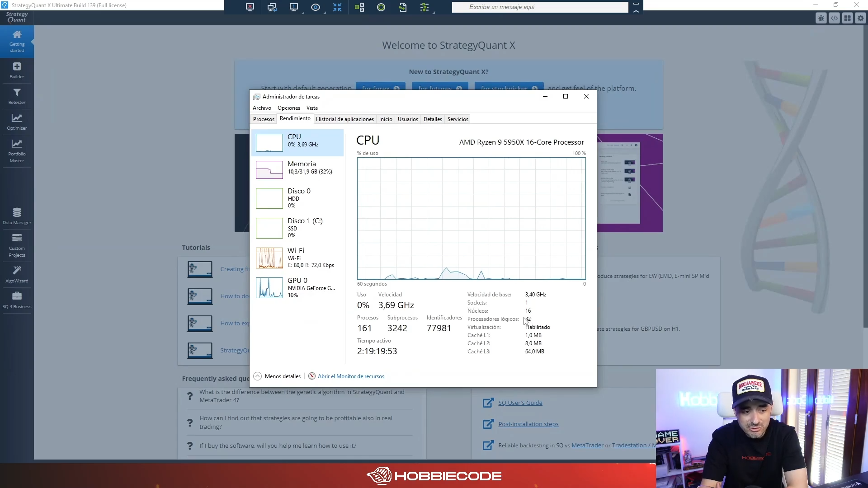
Task: Open external link icon beside SQ User's Guide
Action: pyautogui.click(x=488, y=403)
